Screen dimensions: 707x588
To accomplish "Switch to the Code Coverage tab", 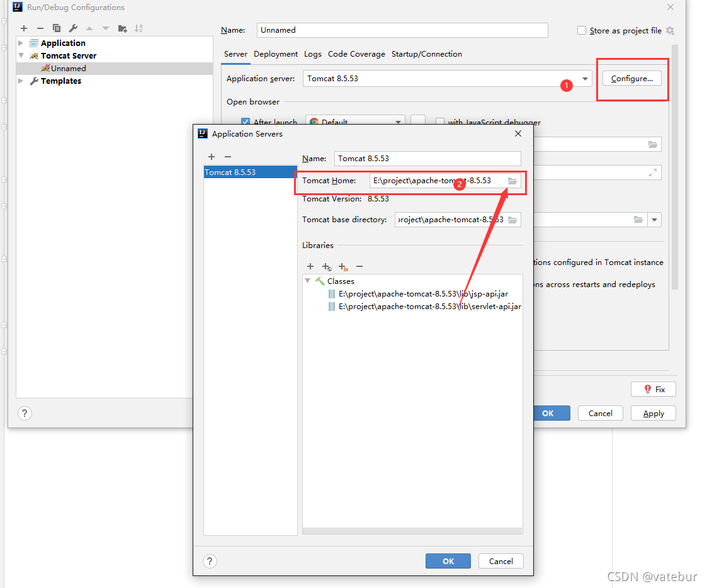I will (x=356, y=54).
